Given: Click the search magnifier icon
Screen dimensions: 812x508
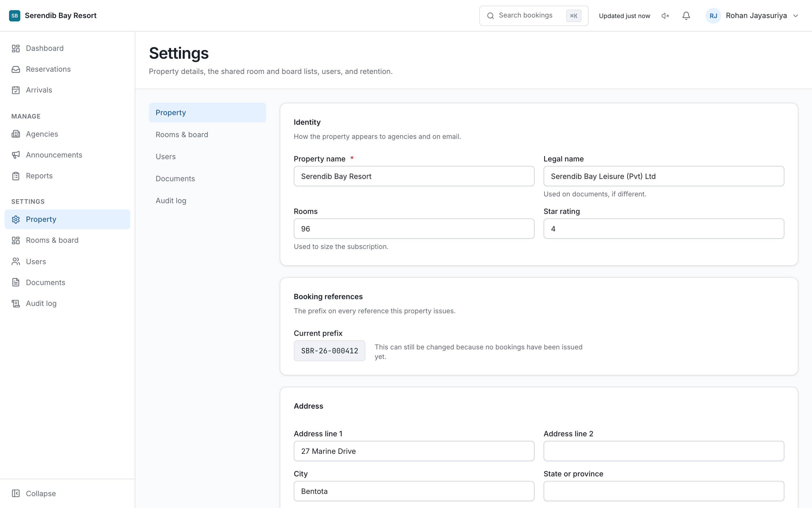Looking at the screenshot, I should click(x=491, y=16).
